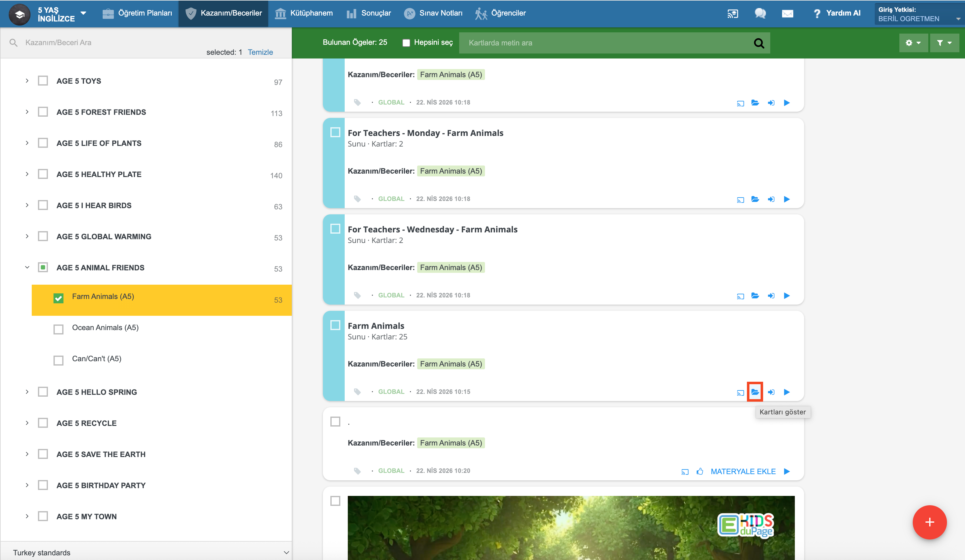Open the Farm Animals presentation title
The width and height of the screenshot is (965, 560).
point(376,326)
